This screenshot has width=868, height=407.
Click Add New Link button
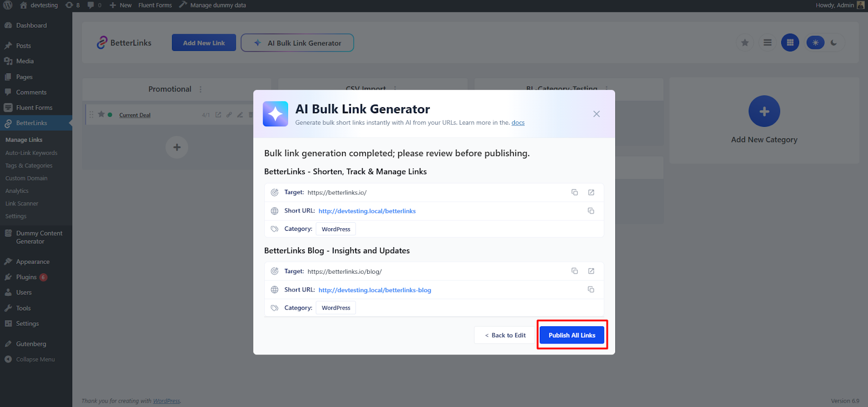(x=204, y=43)
